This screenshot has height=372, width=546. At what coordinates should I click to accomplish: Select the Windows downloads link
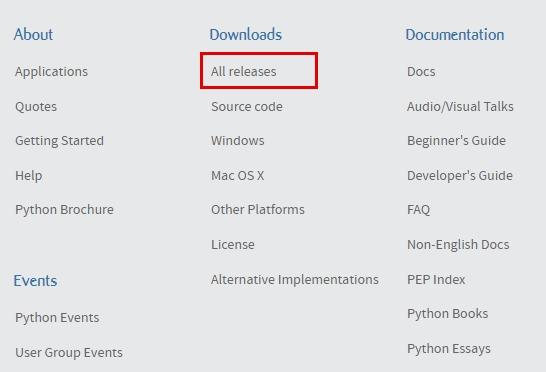pos(237,141)
